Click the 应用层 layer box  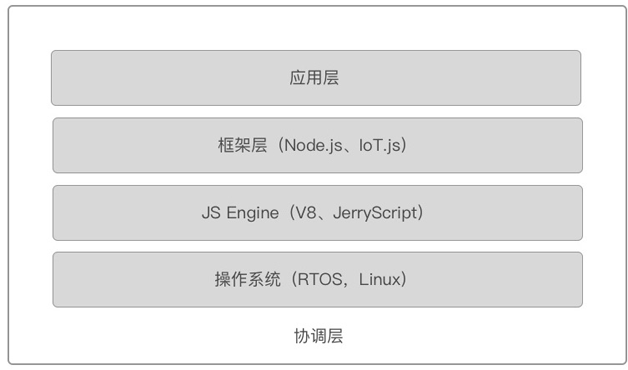(316, 78)
